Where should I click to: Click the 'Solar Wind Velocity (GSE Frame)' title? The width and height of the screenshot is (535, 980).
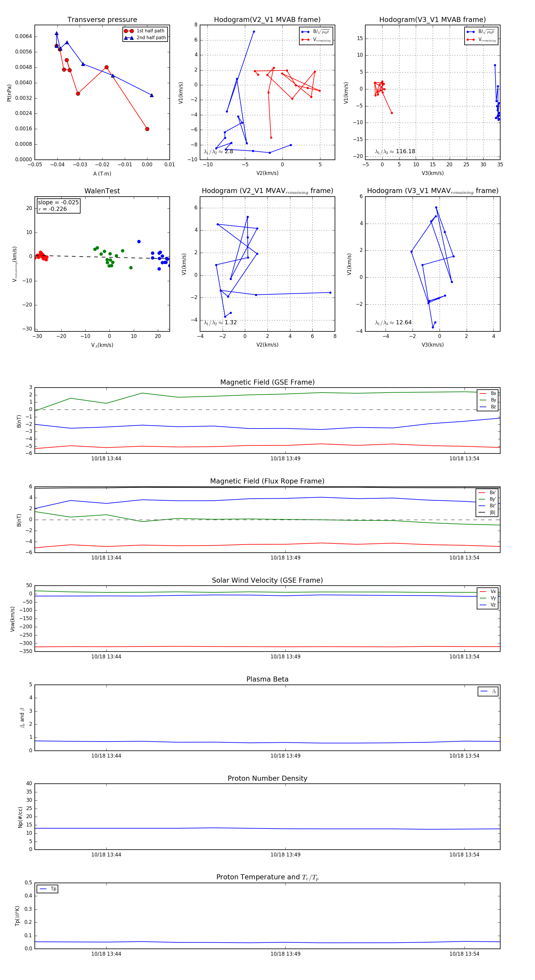point(267,581)
